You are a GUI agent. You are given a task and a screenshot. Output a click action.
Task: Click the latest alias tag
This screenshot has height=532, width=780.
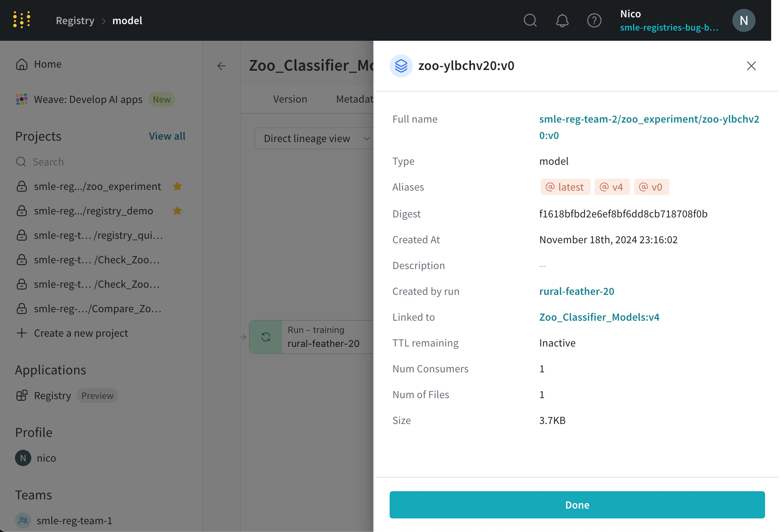click(x=565, y=187)
